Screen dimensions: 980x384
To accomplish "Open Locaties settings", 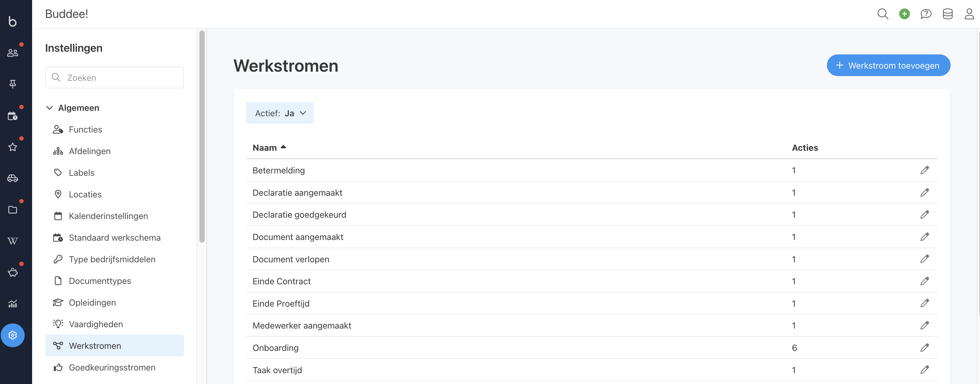I will click(x=114, y=194).
